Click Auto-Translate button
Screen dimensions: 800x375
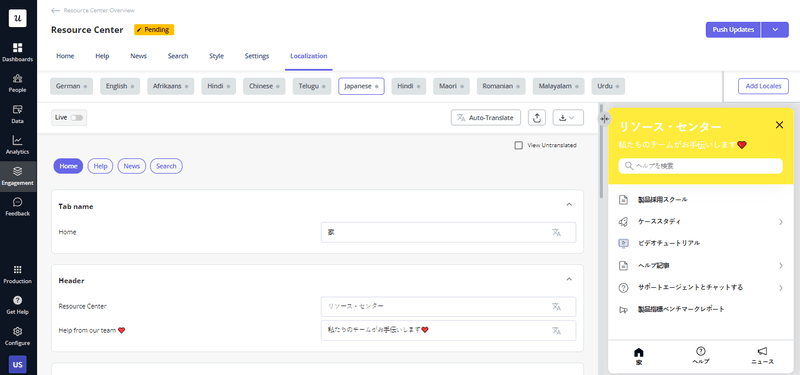pos(486,117)
